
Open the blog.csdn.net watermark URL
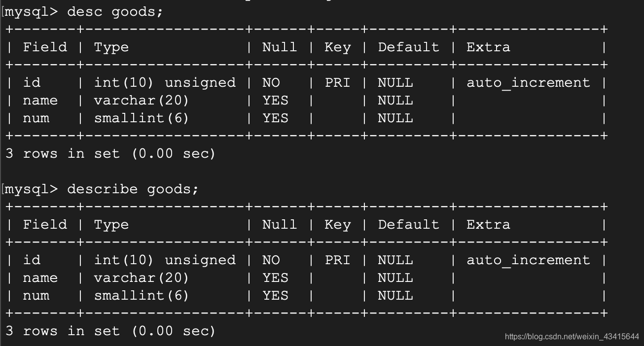[x=572, y=336]
